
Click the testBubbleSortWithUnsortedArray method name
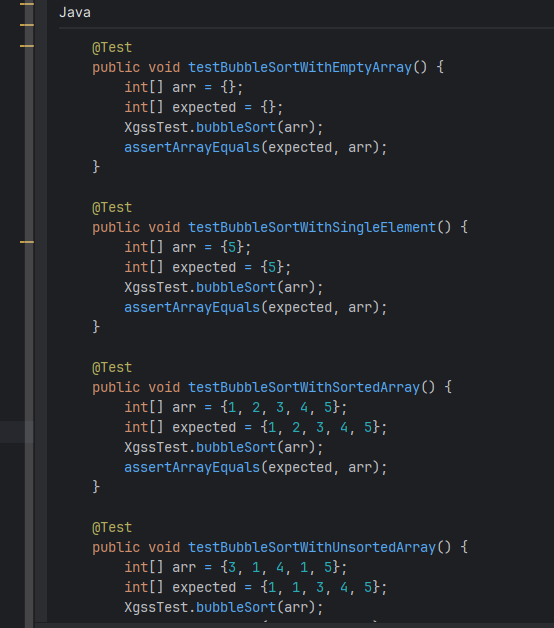click(312, 547)
